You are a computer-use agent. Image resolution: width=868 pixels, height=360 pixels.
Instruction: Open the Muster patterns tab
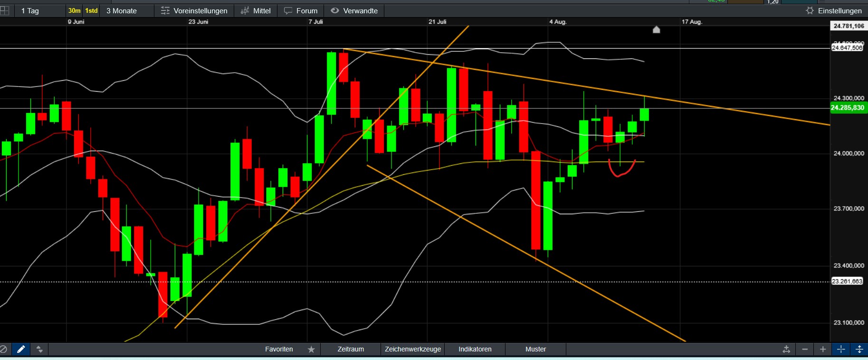click(x=535, y=349)
